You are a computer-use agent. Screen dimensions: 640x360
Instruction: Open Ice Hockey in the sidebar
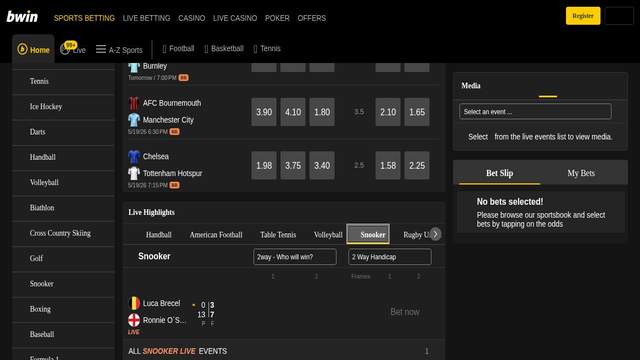(64, 107)
